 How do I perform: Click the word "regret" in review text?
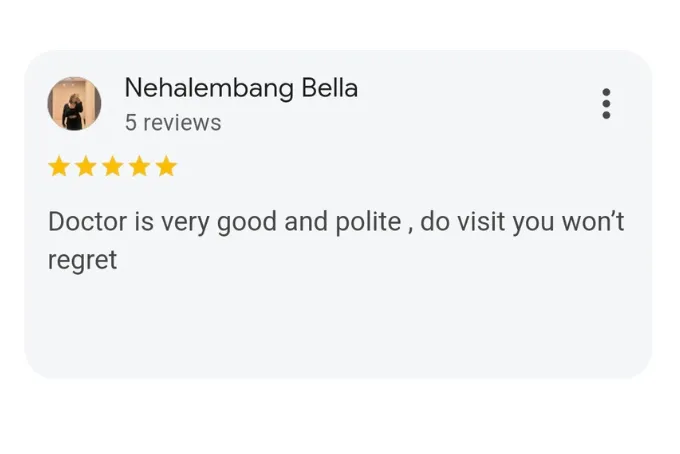(82, 261)
